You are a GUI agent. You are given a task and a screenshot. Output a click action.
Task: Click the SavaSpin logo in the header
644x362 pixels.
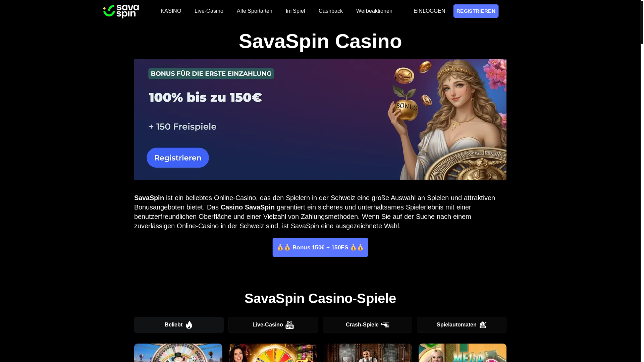tap(121, 11)
